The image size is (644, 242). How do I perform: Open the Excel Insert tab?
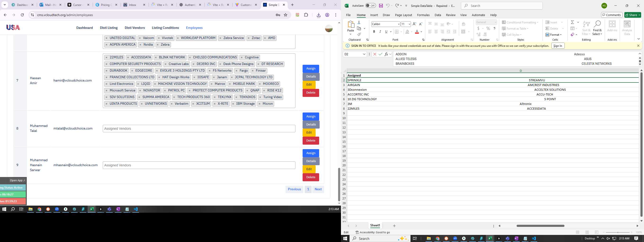[374, 15]
